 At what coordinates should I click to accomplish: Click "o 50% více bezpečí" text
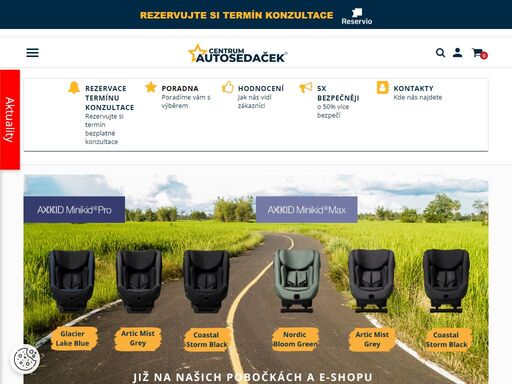pos(333,111)
